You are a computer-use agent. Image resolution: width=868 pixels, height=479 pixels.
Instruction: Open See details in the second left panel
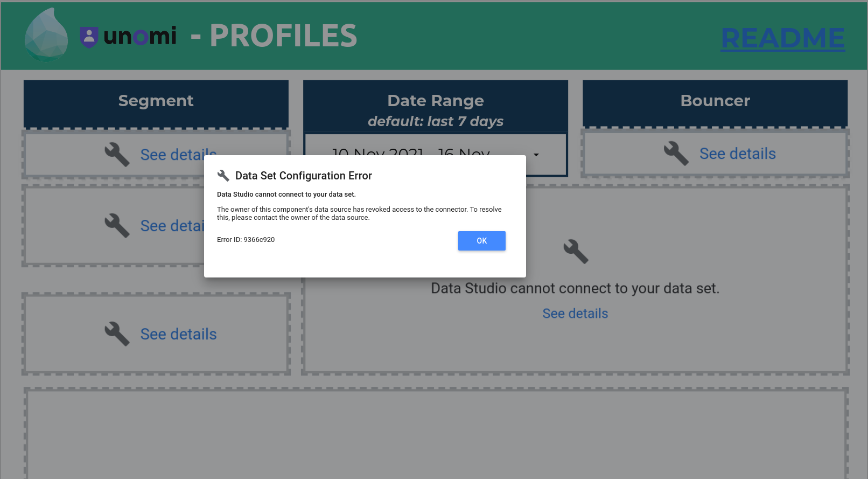[x=172, y=226]
